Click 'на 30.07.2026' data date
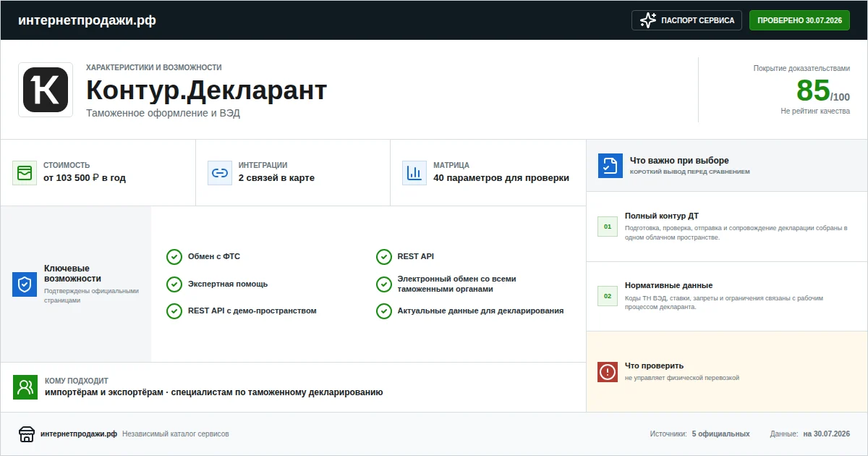868x456 pixels. tap(827, 434)
